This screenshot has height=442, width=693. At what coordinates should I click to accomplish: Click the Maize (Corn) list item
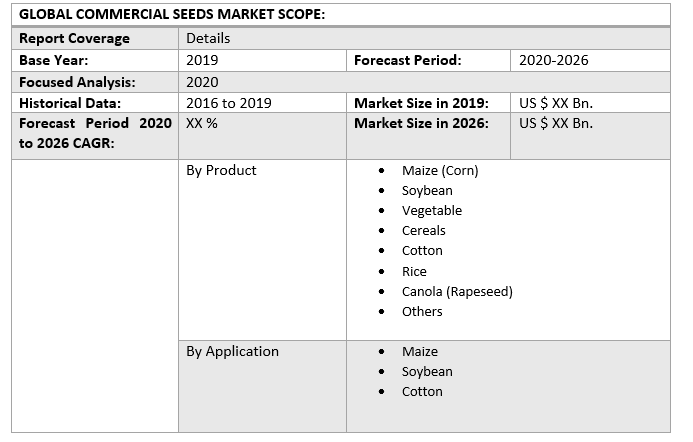(x=440, y=170)
